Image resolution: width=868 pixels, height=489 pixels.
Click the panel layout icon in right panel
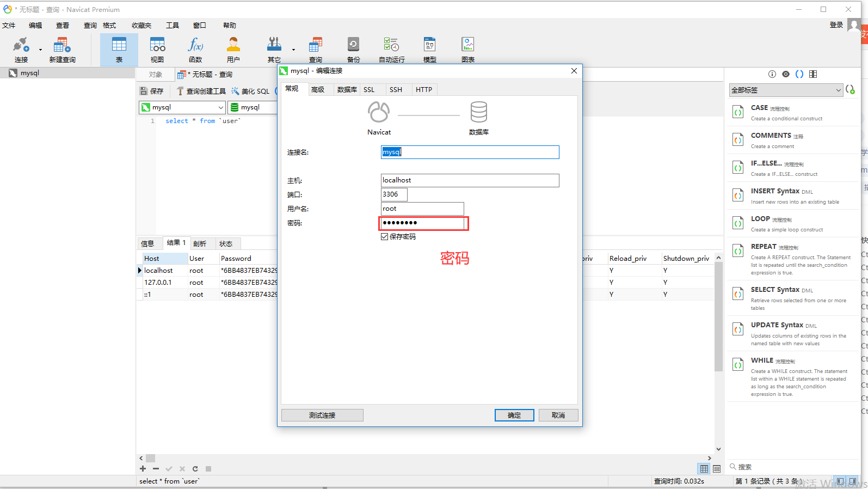(813, 74)
